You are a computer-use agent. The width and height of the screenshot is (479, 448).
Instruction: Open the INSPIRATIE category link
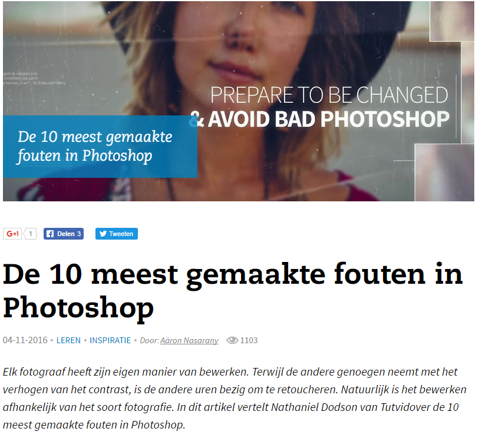(x=110, y=340)
